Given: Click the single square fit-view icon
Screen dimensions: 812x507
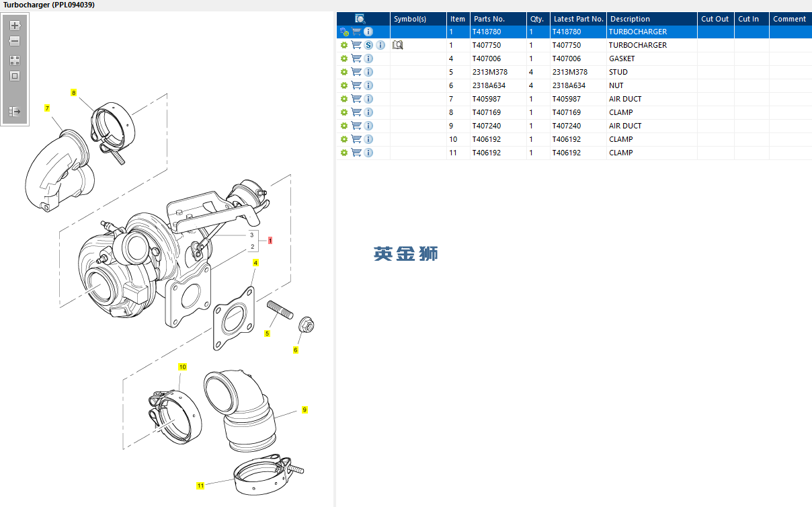Looking at the screenshot, I should [15, 76].
